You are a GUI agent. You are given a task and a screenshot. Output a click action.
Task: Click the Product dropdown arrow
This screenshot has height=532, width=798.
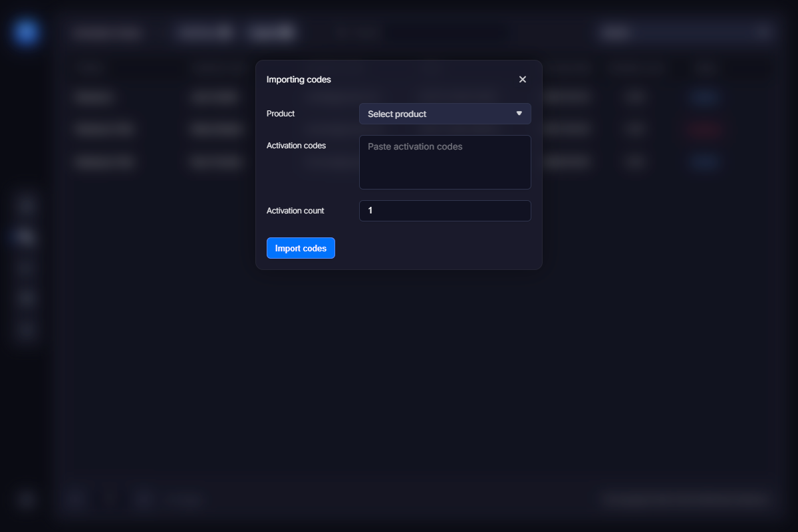coord(519,114)
